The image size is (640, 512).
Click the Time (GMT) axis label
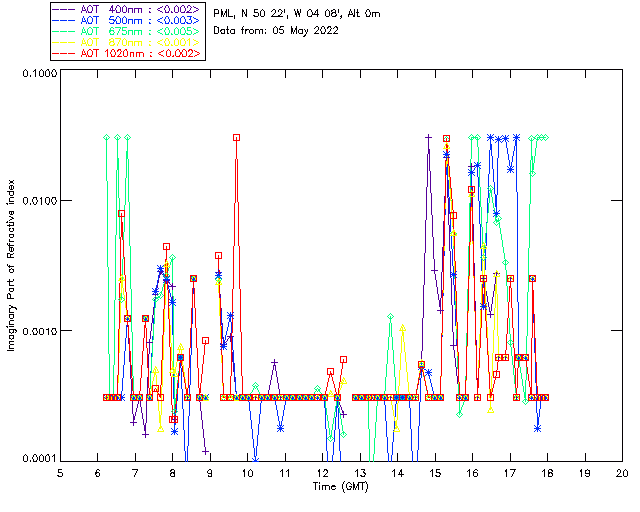click(340, 487)
